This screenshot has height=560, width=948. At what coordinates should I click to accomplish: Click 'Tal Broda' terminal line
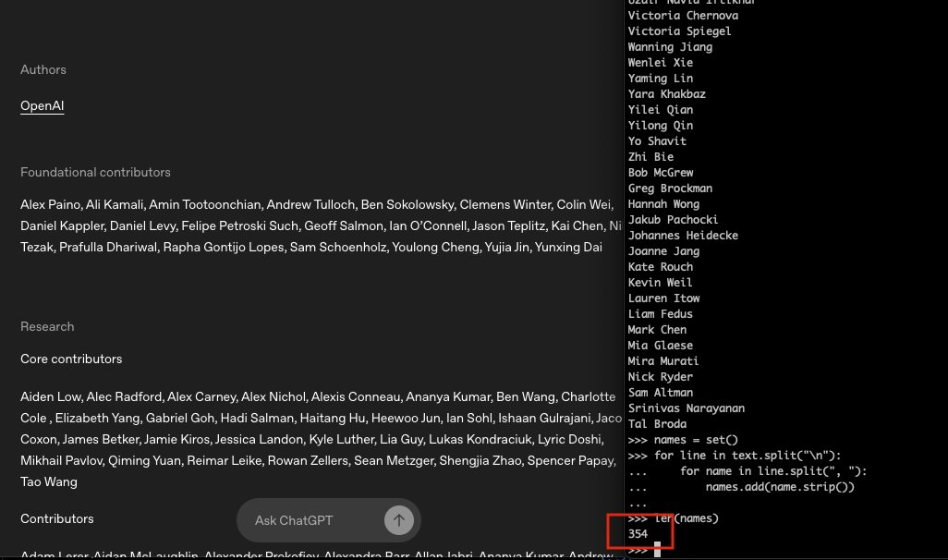click(657, 424)
